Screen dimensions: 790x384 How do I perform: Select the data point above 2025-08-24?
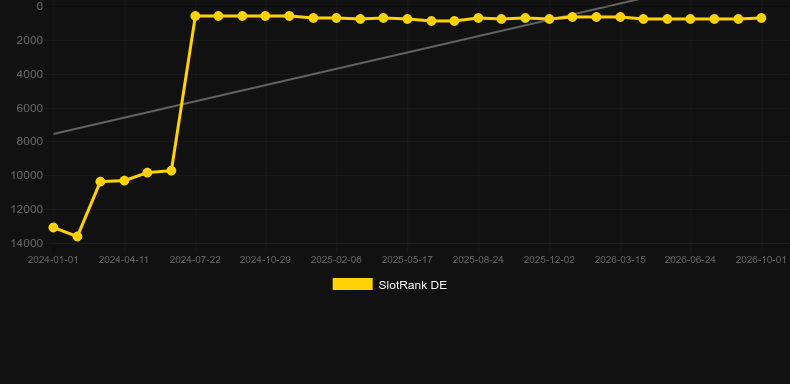[x=479, y=18]
